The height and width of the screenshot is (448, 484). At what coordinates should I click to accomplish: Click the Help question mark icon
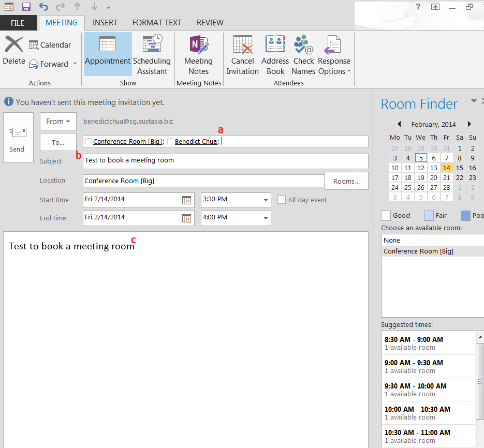[x=418, y=7]
